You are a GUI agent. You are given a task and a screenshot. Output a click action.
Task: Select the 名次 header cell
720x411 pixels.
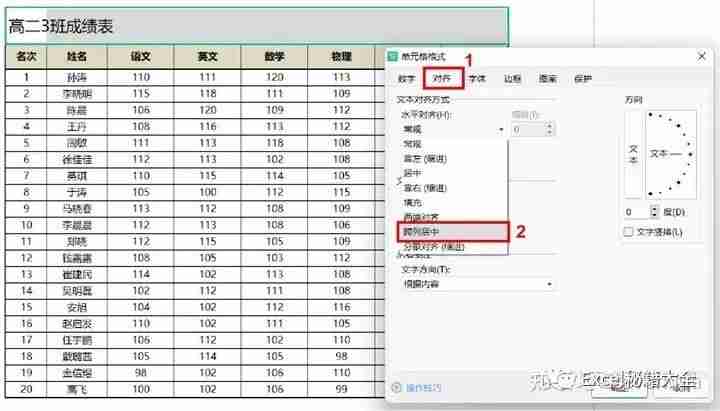click(26, 57)
